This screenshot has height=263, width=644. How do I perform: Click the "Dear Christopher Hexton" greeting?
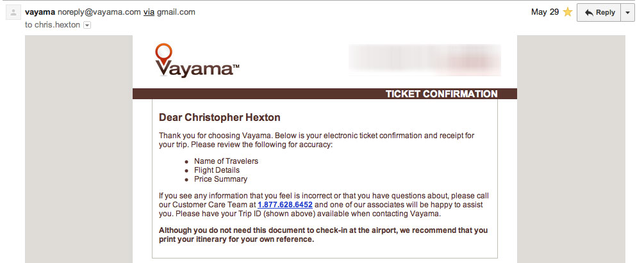pos(219,118)
